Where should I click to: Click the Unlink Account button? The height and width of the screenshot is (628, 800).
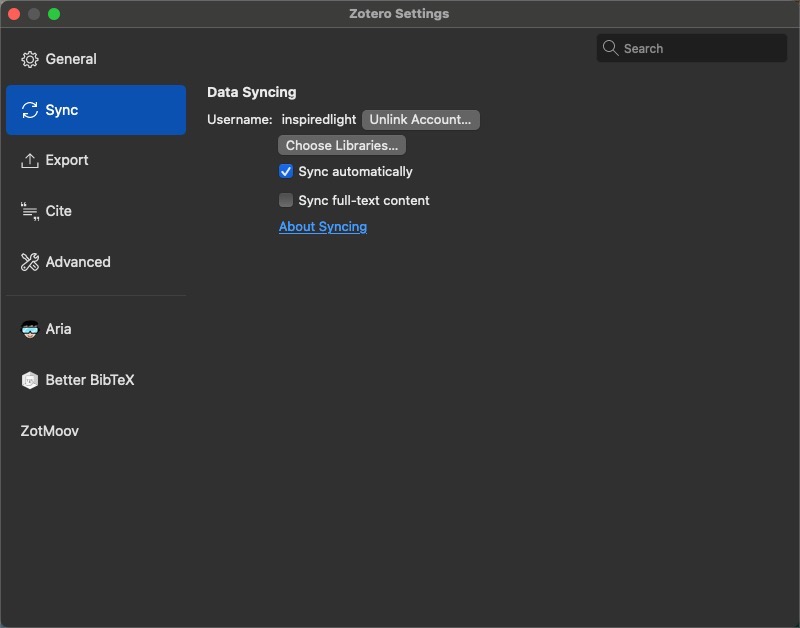pyautogui.click(x=420, y=119)
